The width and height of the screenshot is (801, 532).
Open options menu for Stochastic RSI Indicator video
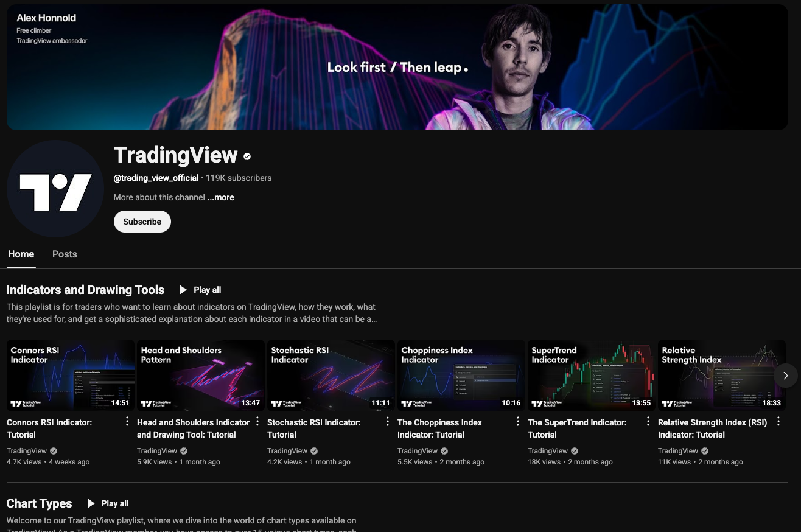(387, 422)
